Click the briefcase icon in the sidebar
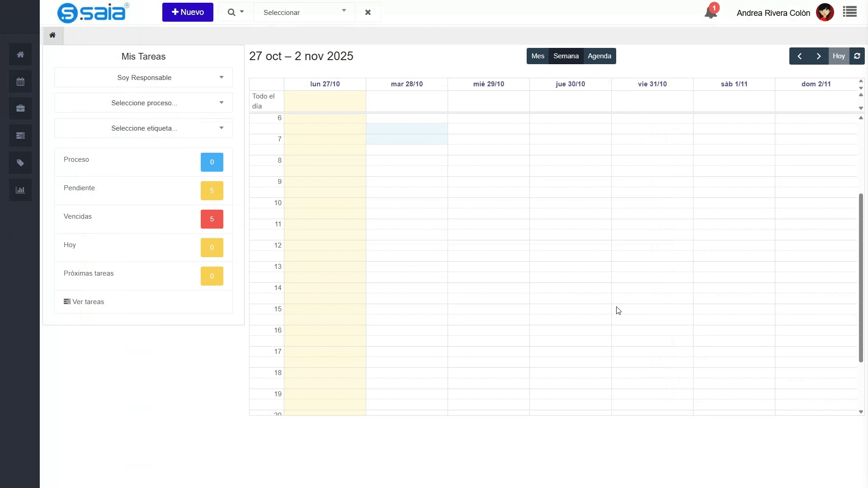The image size is (868, 488). coord(20,108)
